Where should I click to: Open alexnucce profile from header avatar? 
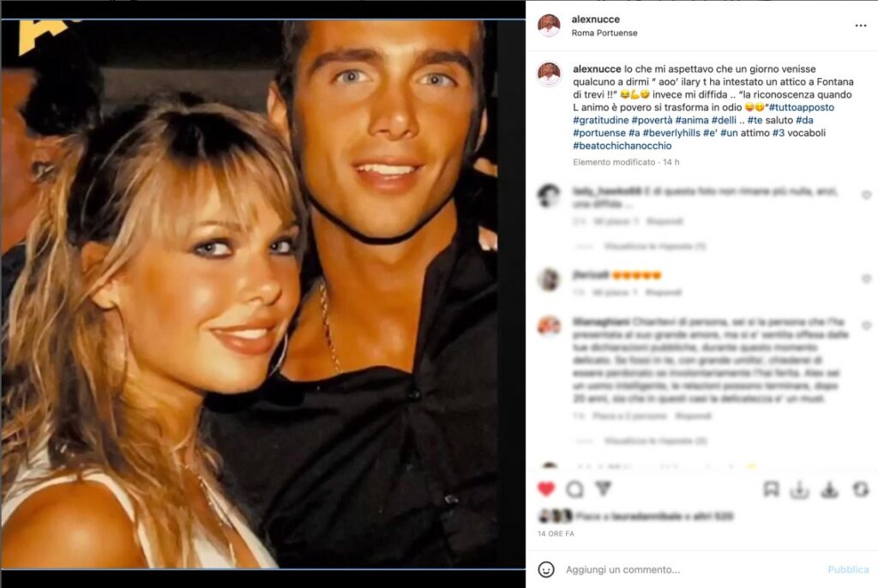pyautogui.click(x=550, y=26)
